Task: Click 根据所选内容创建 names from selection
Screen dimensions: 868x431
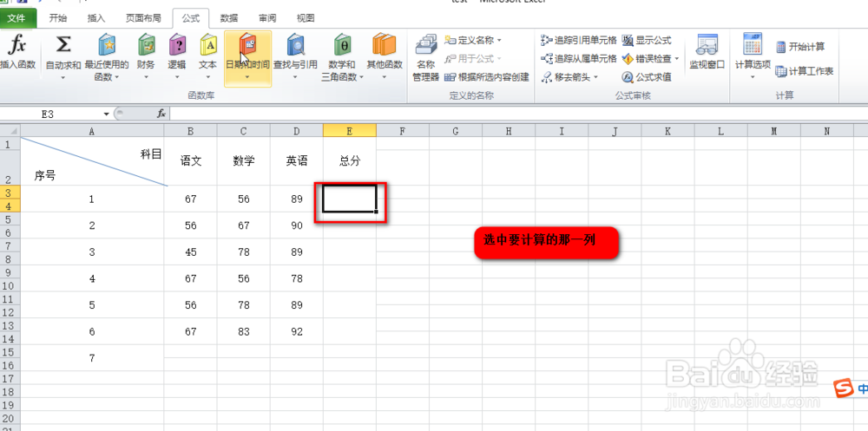Action: [487, 77]
